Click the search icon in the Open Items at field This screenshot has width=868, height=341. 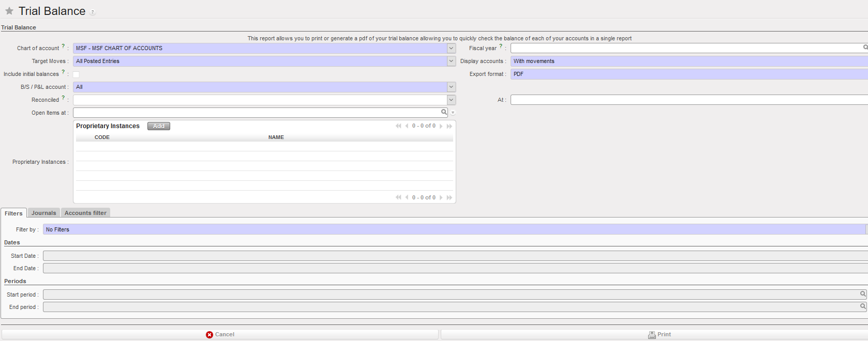(x=444, y=112)
